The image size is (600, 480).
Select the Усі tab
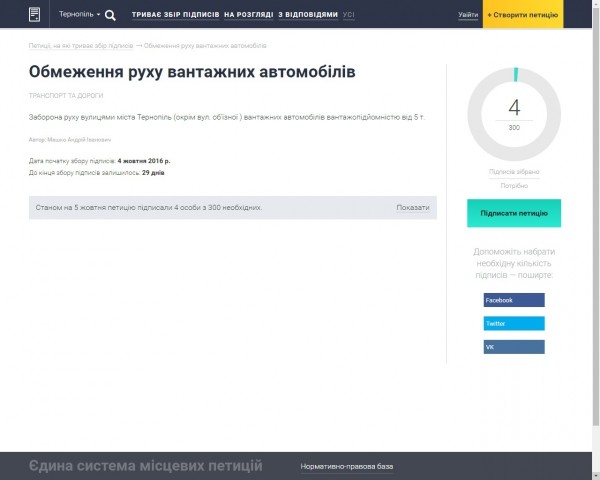(x=349, y=15)
